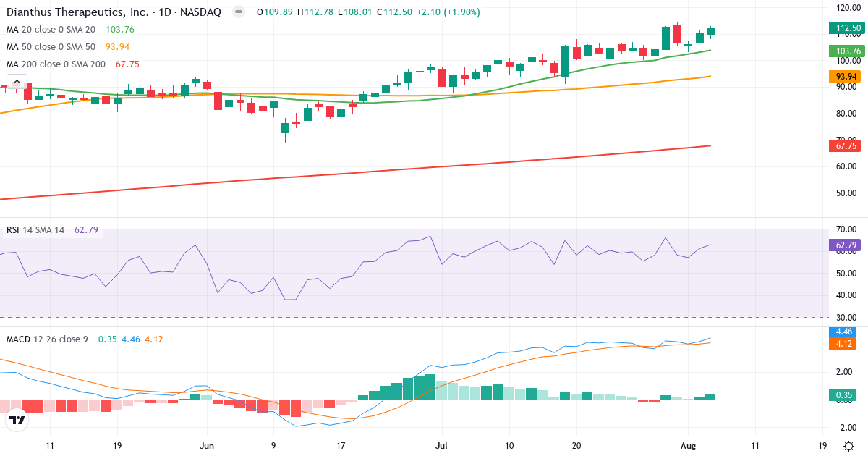This screenshot has width=868, height=456.
Task: Click the green 103.76 MA 20 price label
Action: pyautogui.click(x=848, y=51)
